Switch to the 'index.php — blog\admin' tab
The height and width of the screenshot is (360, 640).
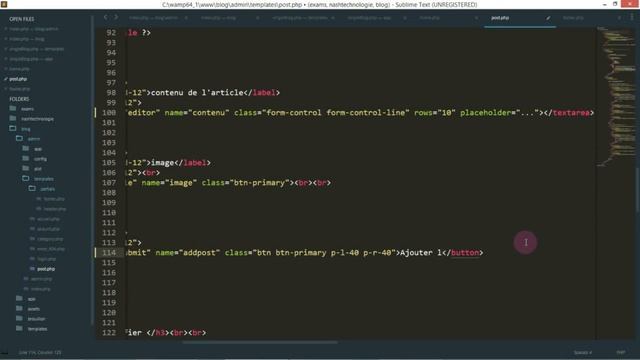point(153,18)
